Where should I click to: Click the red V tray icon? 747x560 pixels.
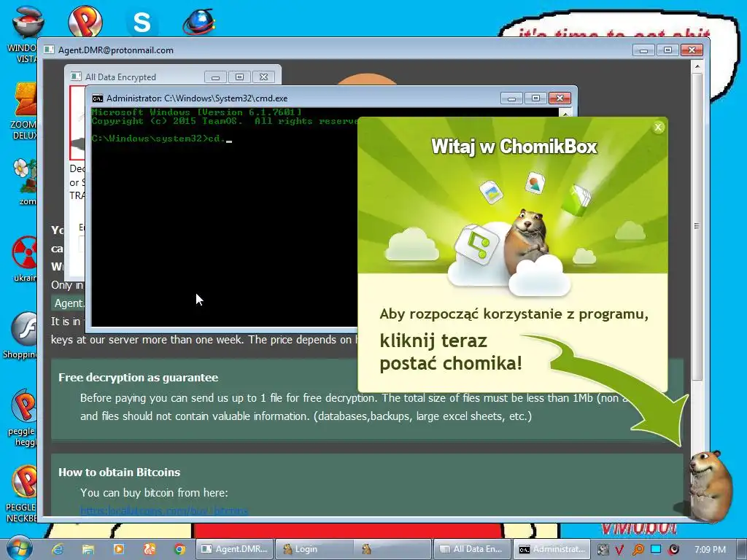point(619,550)
